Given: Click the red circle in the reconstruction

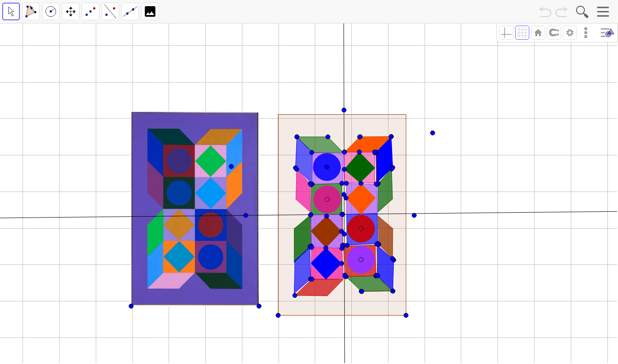Looking at the screenshot, I should [x=361, y=229].
